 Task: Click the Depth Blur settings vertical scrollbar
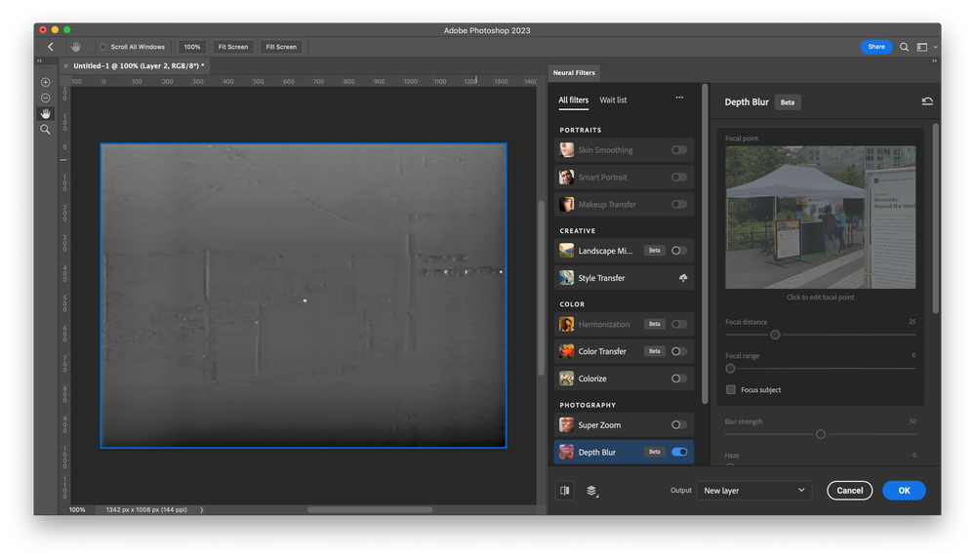point(935,219)
